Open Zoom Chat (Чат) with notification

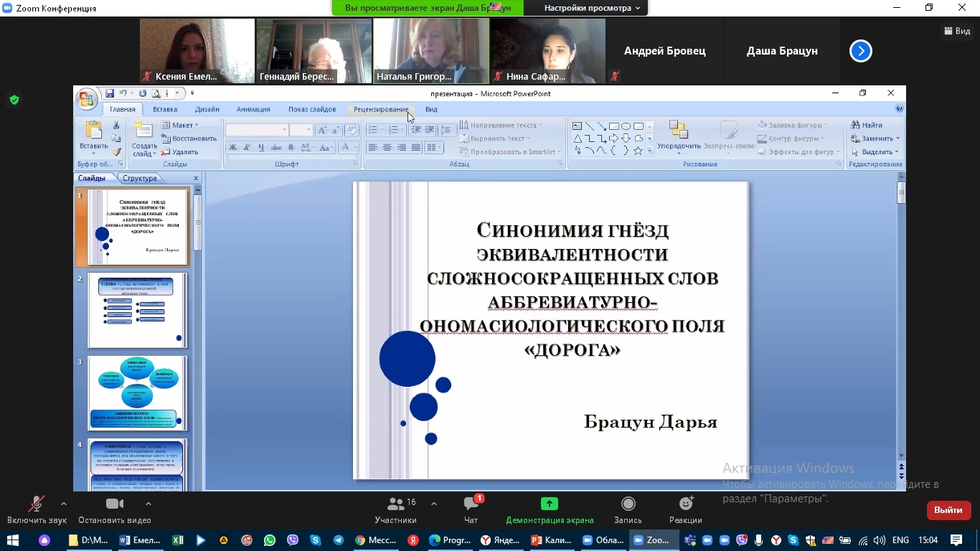pos(471,510)
